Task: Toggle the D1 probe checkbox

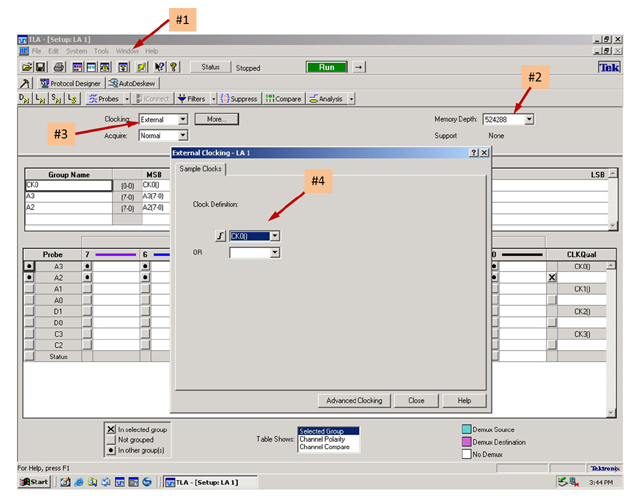Action: coord(28,311)
